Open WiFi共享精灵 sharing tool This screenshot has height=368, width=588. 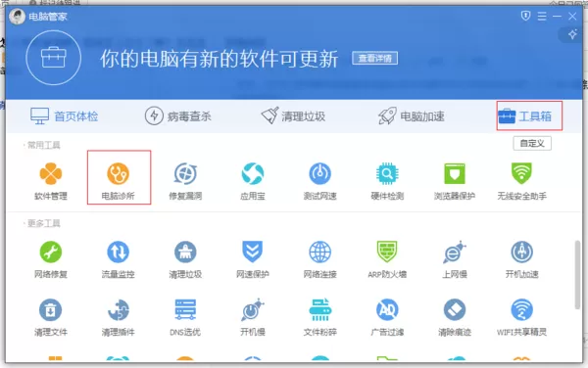pos(521,317)
